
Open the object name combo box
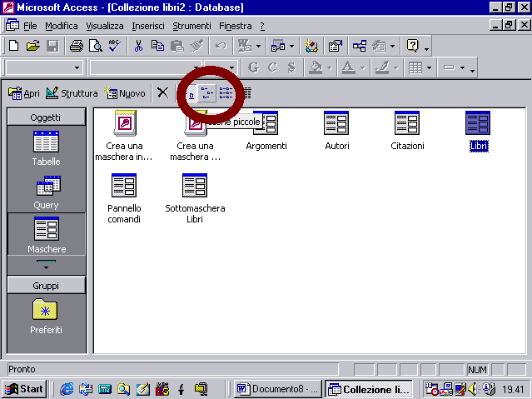[44, 68]
